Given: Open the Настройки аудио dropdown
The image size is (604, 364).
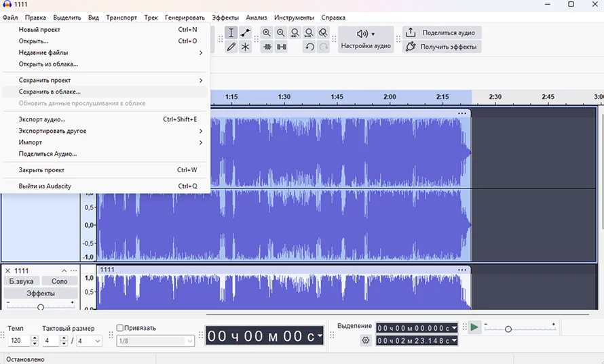Looking at the screenshot, I should point(366,39).
